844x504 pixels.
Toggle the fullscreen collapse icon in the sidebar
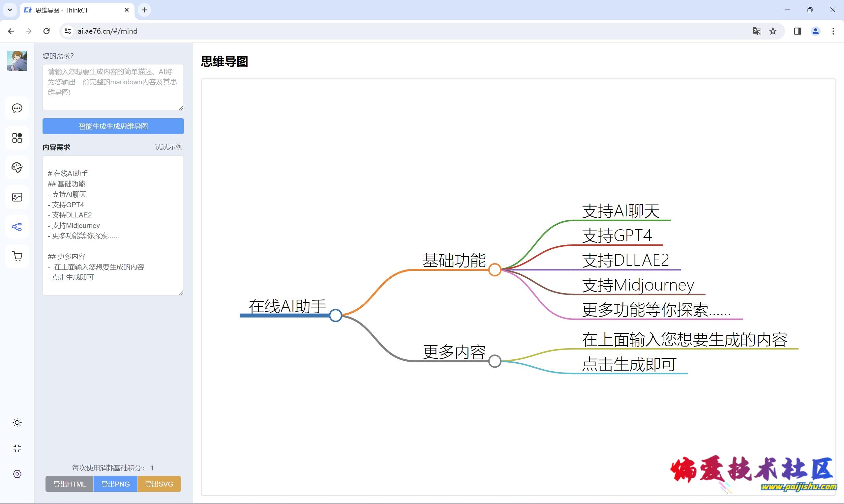17,448
